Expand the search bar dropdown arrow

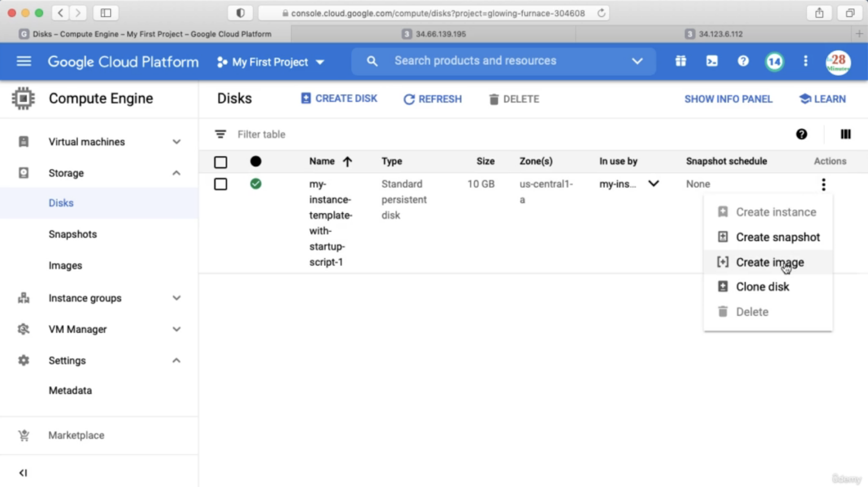pyautogui.click(x=637, y=61)
